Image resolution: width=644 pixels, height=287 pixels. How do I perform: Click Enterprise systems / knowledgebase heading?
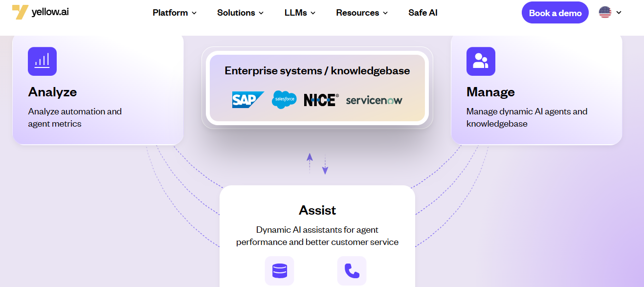coord(317,71)
